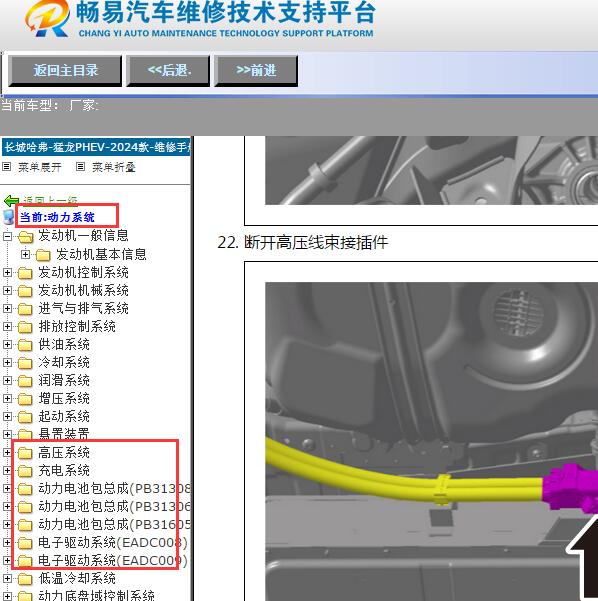This screenshot has height=601, width=598.
Task: Open 发动机控制系统 tree item
Action: pyautogui.click(x=83, y=273)
